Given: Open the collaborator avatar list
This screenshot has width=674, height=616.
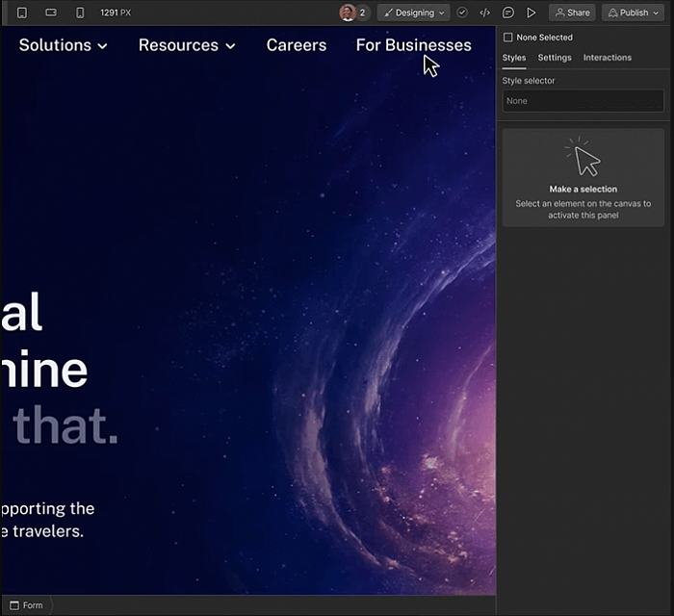Looking at the screenshot, I should coord(348,13).
